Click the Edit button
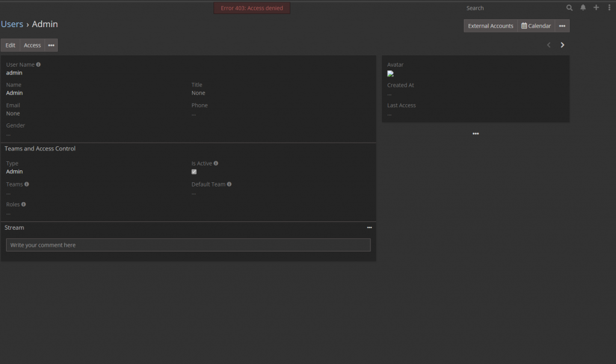 (x=10, y=45)
